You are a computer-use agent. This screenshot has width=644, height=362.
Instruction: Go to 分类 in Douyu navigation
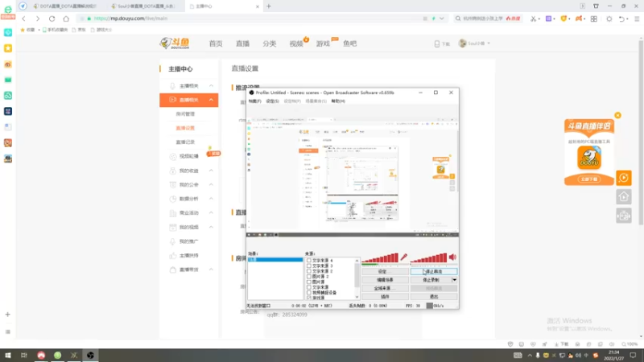(x=270, y=43)
